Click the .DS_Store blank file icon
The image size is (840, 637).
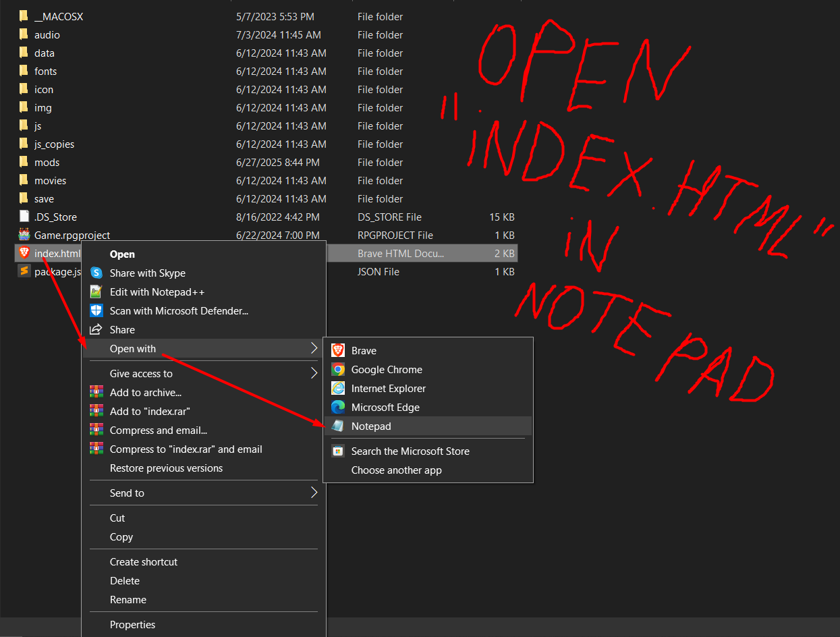point(24,217)
